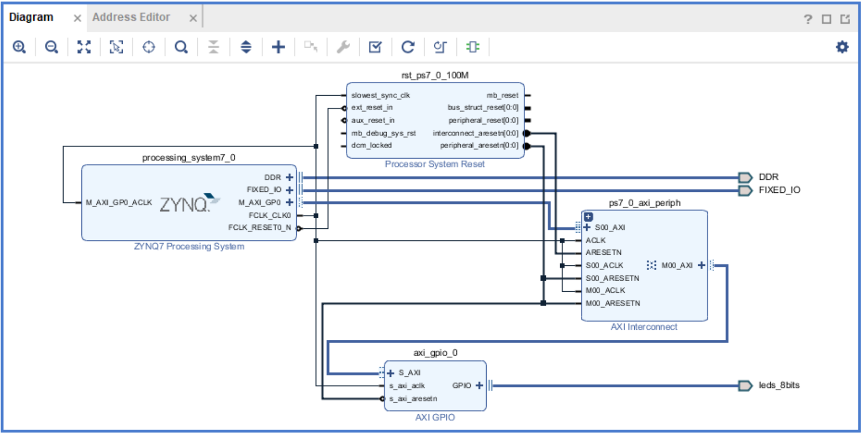This screenshot has height=436, width=868.
Task: Close the Diagram tab
Action: tap(77, 18)
